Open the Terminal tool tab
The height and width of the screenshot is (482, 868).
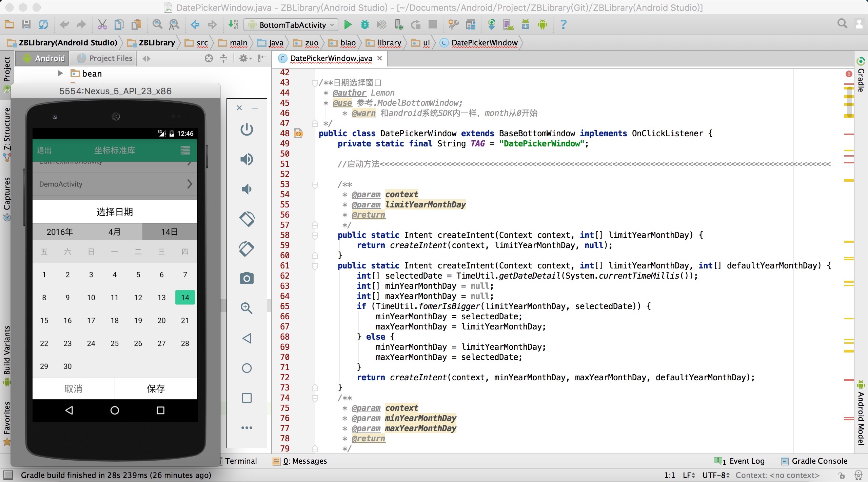point(241,461)
